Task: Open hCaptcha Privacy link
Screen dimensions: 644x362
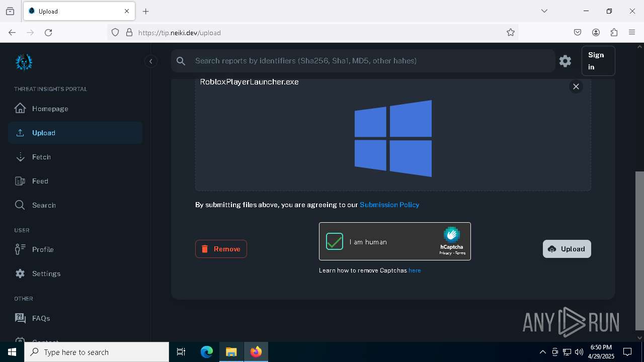Action: click(x=445, y=253)
